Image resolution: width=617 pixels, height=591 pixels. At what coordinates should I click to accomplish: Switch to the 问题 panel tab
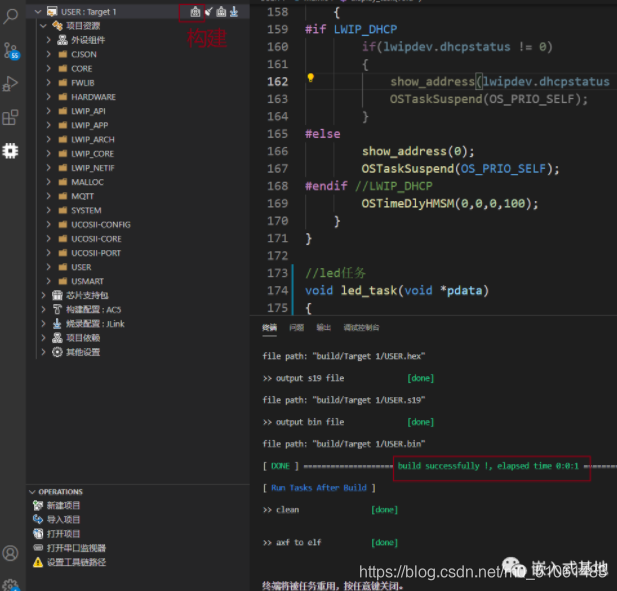click(x=296, y=328)
